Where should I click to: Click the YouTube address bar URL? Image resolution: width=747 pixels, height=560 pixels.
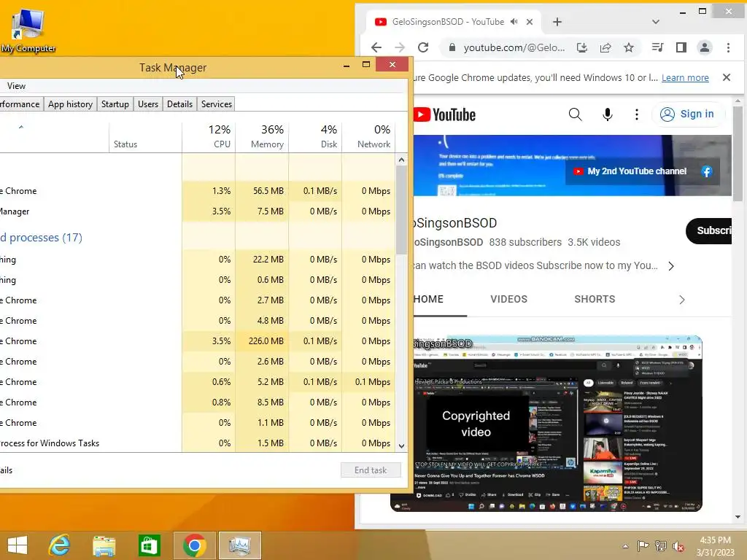pos(514,47)
